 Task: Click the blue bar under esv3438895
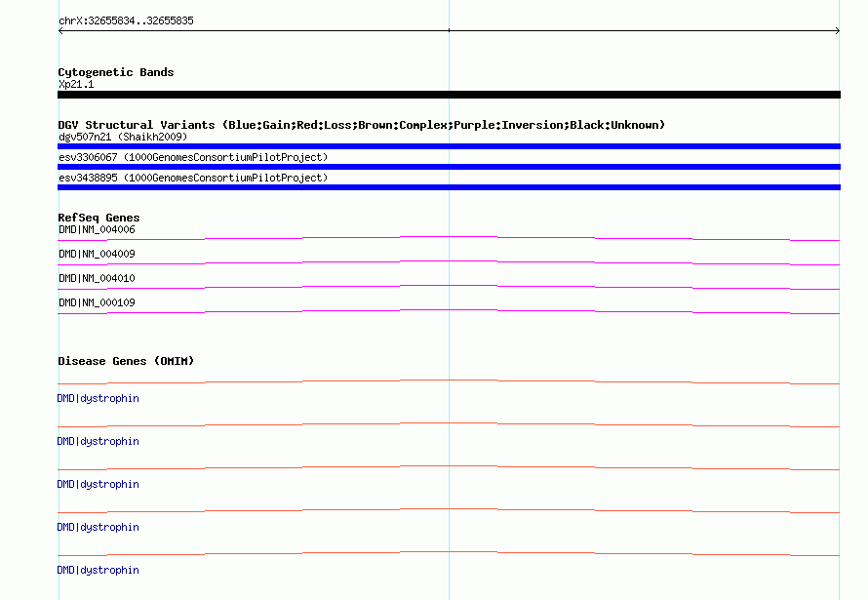click(449, 187)
